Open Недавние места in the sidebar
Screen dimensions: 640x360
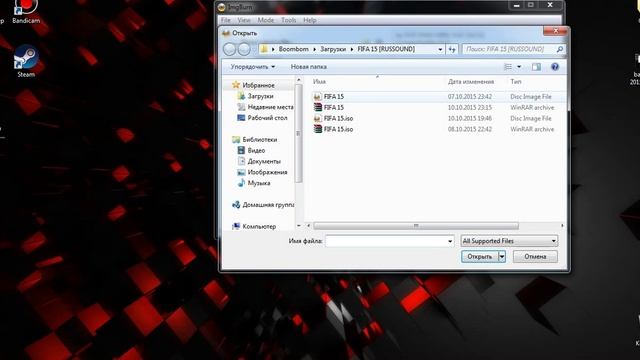[270, 107]
